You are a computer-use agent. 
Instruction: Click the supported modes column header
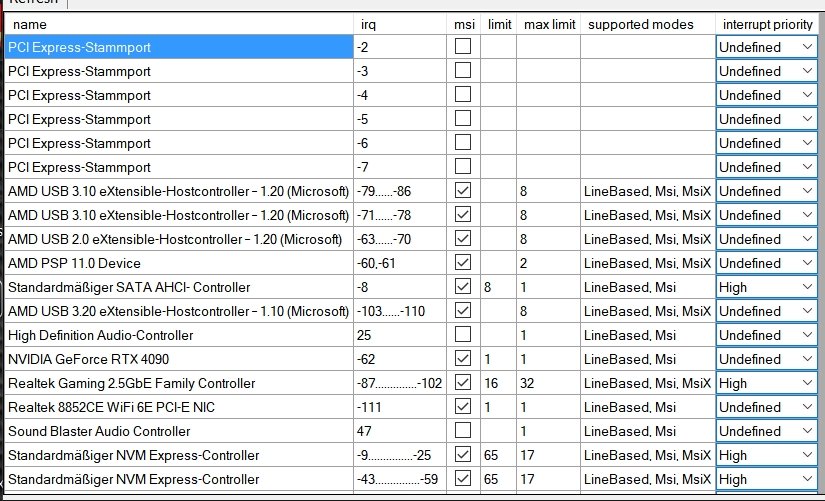pyautogui.click(x=648, y=24)
